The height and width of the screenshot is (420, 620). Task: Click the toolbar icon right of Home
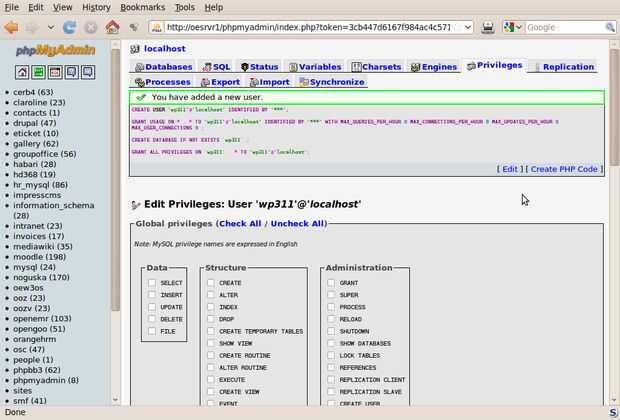[x=134, y=27]
